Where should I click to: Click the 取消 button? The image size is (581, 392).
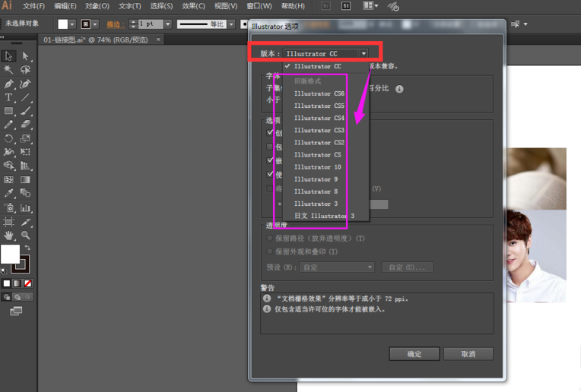(x=468, y=354)
